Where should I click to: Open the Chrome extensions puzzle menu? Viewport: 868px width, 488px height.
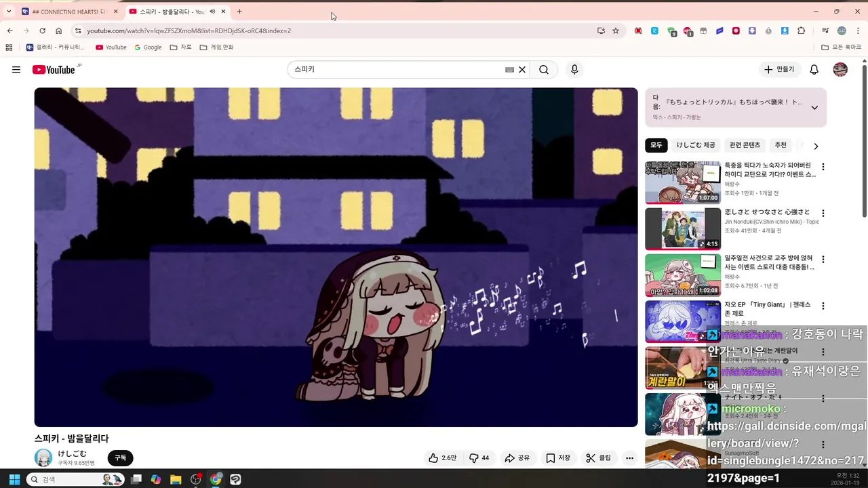tap(802, 30)
